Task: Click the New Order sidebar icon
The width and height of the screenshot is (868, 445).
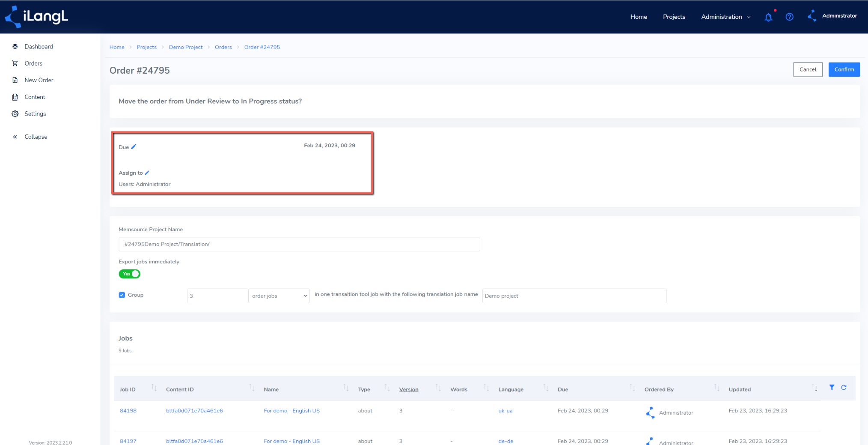Action: pos(15,80)
